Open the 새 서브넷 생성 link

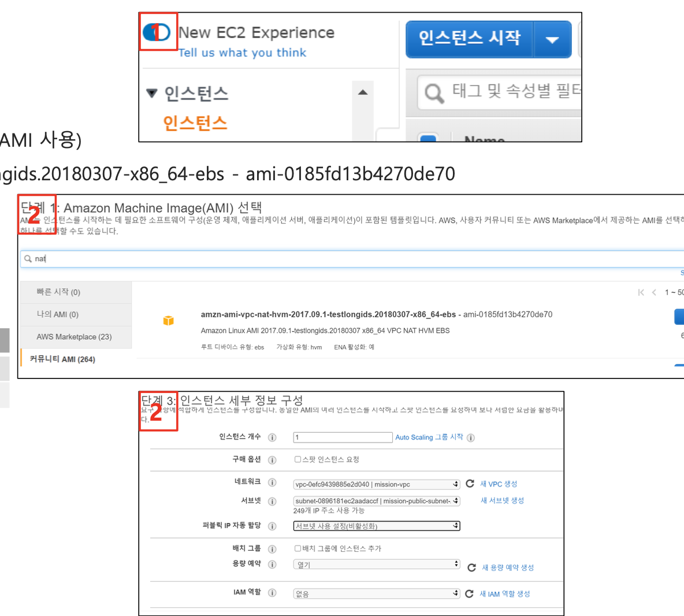[502, 500]
